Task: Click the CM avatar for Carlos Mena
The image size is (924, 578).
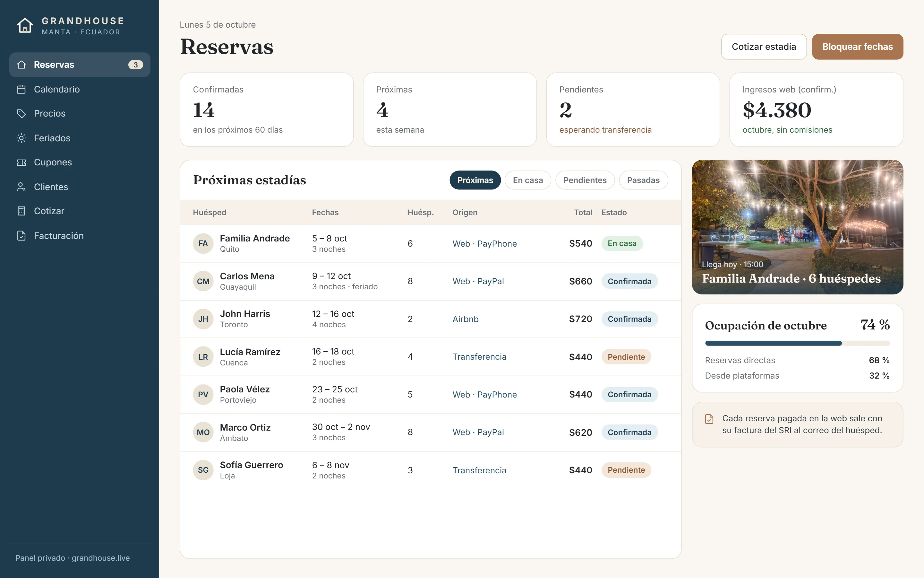Action: 203,281
